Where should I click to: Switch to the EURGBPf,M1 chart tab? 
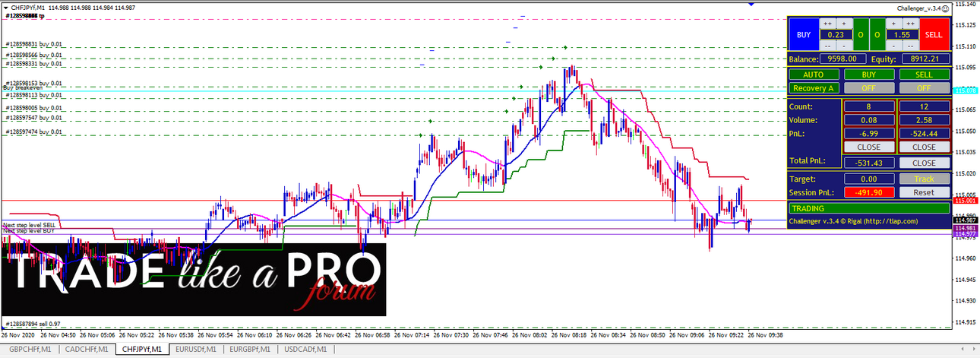[251, 350]
